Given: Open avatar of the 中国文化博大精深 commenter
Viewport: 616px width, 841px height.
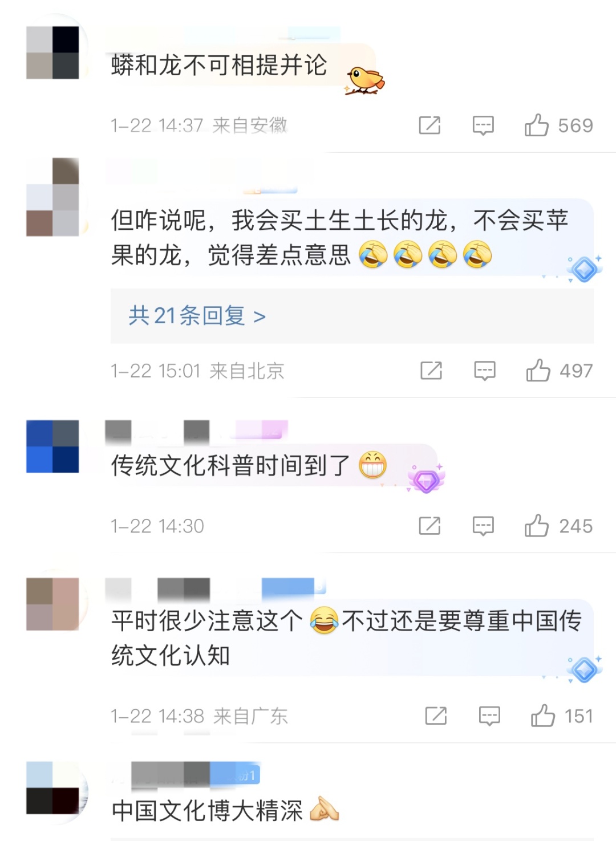Looking at the screenshot, I should point(52,787).
